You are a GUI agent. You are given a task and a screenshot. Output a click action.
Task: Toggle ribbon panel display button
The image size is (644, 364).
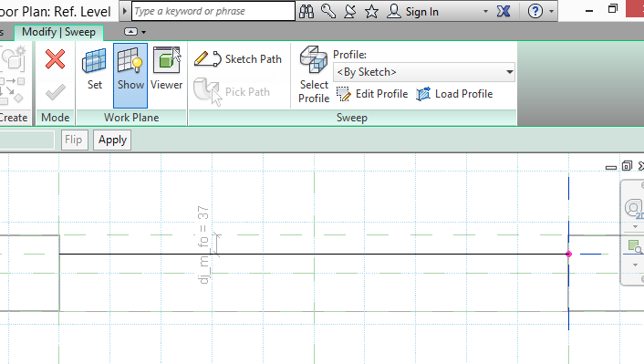pos(130,32)
